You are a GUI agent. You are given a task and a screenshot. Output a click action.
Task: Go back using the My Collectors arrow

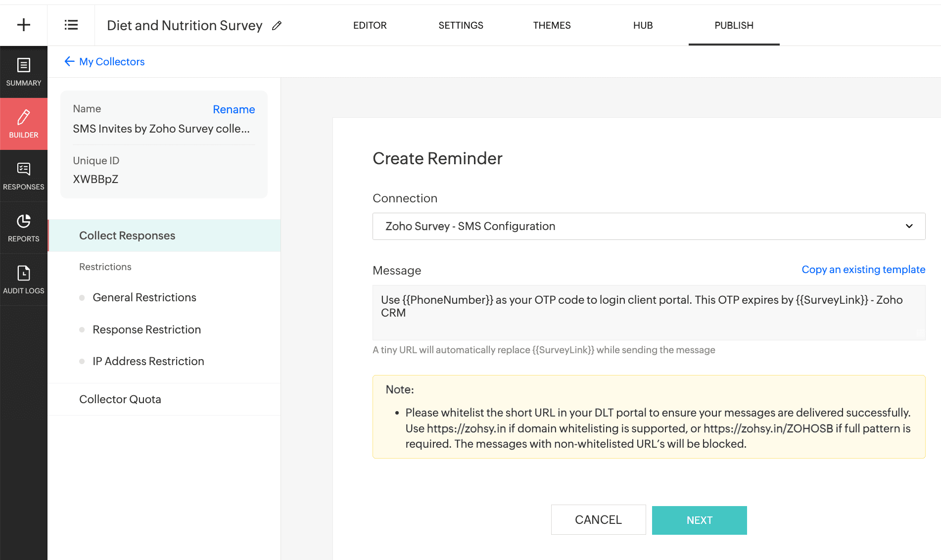[x=69, y=61]
